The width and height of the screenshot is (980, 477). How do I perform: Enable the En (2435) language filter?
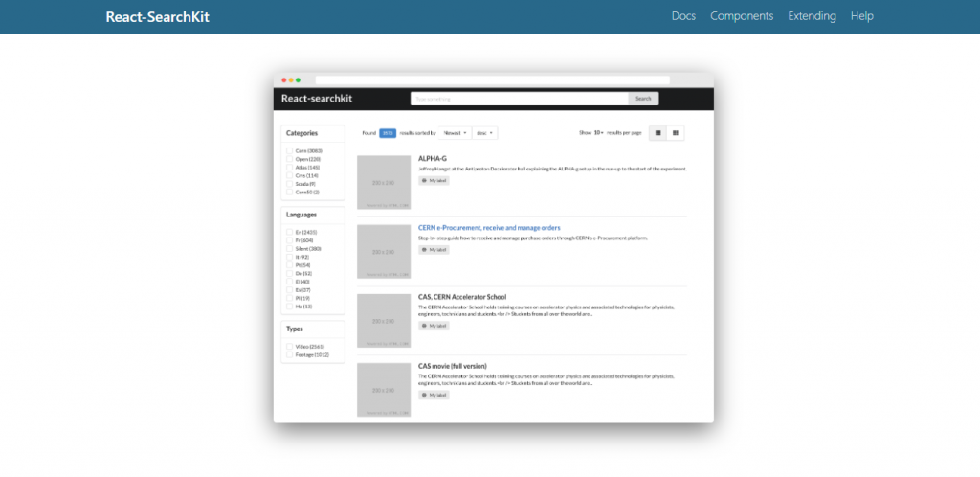click(289, 232)
